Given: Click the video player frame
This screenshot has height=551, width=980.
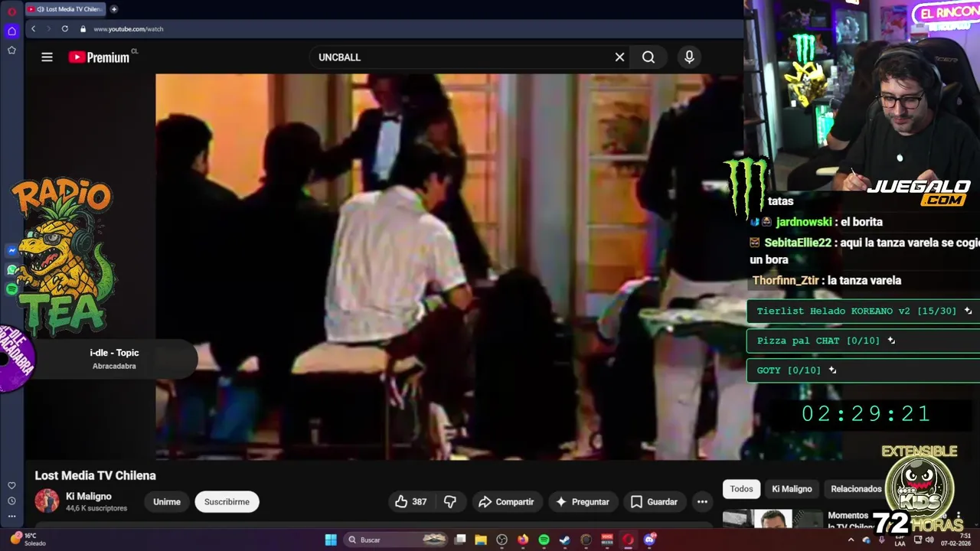Looking at the screenshot, I should pos(449,266).
